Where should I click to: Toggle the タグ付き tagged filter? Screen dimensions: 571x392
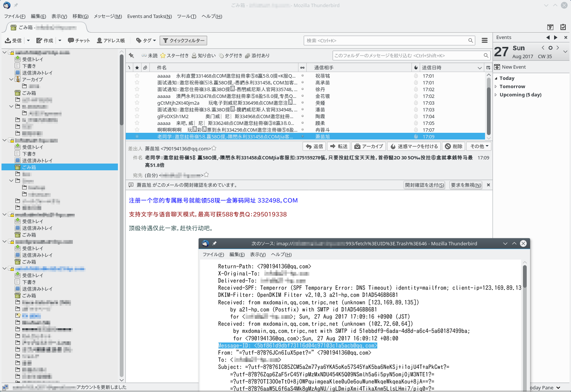coord(231,56)
